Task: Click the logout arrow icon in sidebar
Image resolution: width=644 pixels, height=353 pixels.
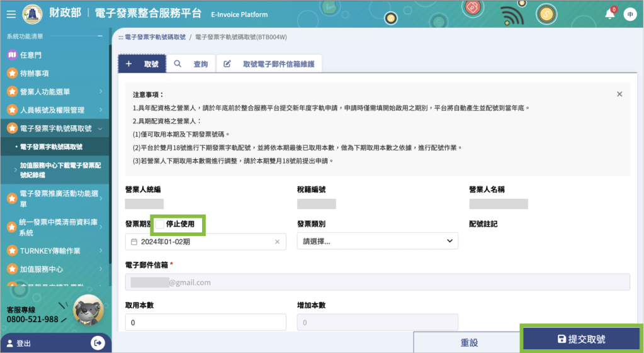Action: pyautogui.click(x=98, y=343)
